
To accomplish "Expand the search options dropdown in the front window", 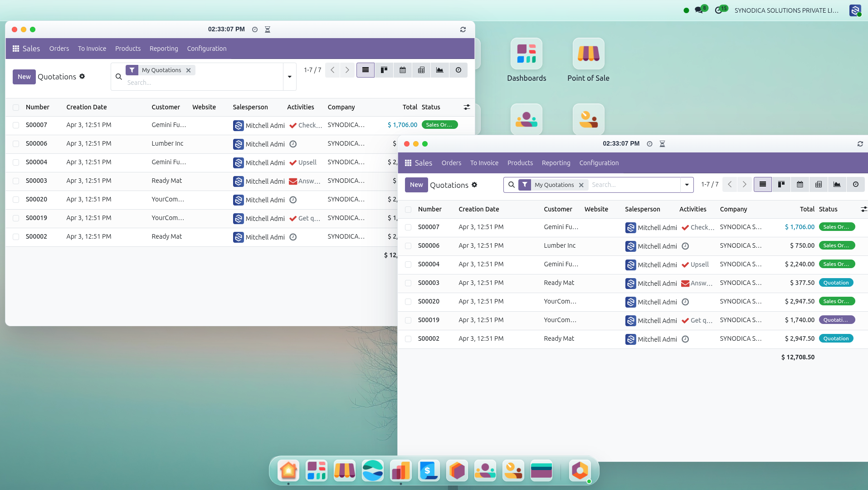I will 687,185.
